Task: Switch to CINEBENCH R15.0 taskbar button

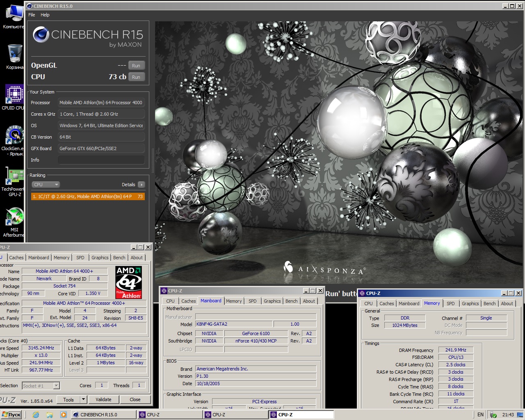Action: click(103, 415)
